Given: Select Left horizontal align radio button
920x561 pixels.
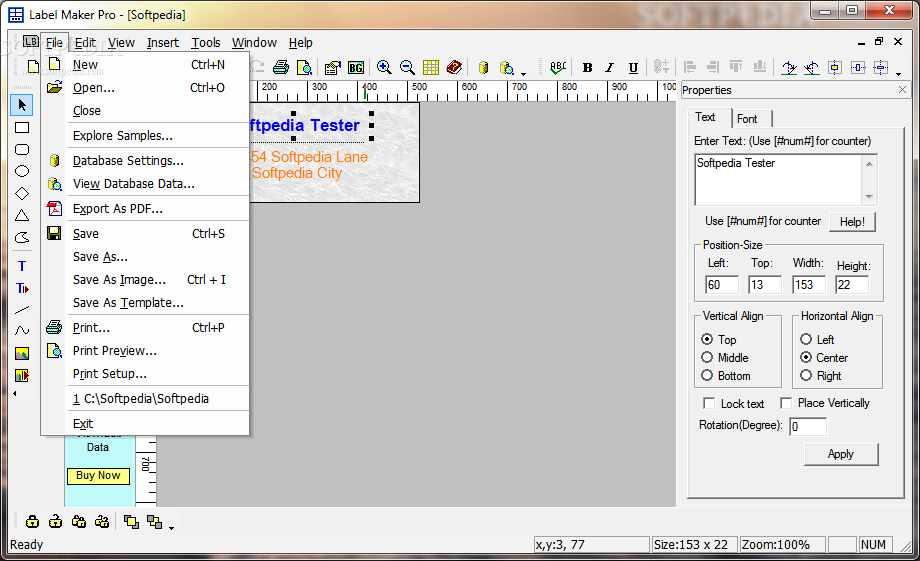Looking at the screenshot, I should pos(806,339).
